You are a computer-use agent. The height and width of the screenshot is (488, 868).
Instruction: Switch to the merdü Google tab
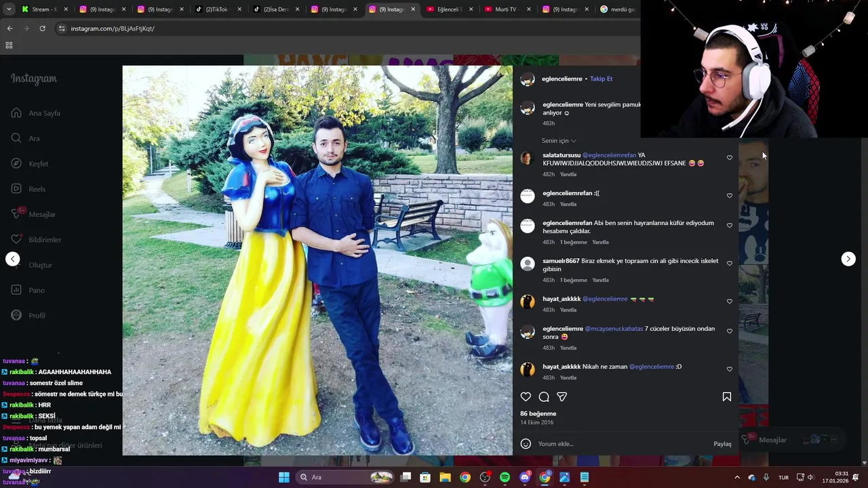tap(617, 9)
